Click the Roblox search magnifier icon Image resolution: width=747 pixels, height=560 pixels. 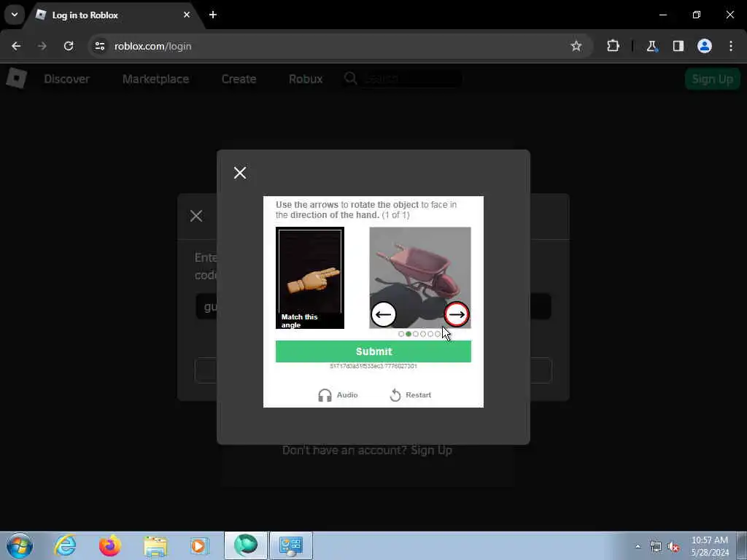pos(351,78)
